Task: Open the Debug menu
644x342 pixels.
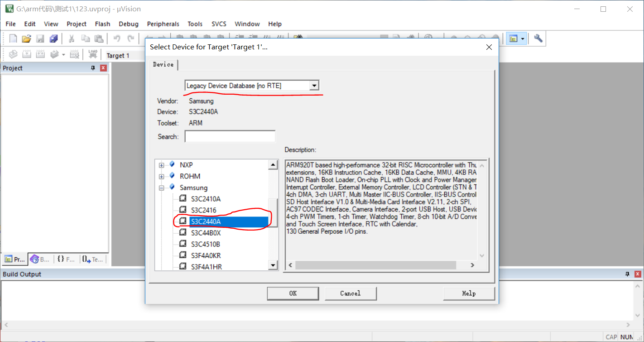Action: (129, 24)
